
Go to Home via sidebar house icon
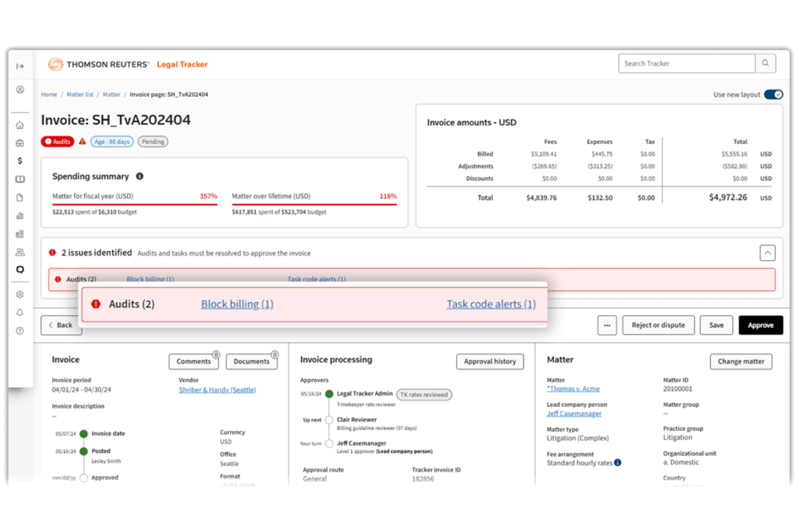[20, 125]
